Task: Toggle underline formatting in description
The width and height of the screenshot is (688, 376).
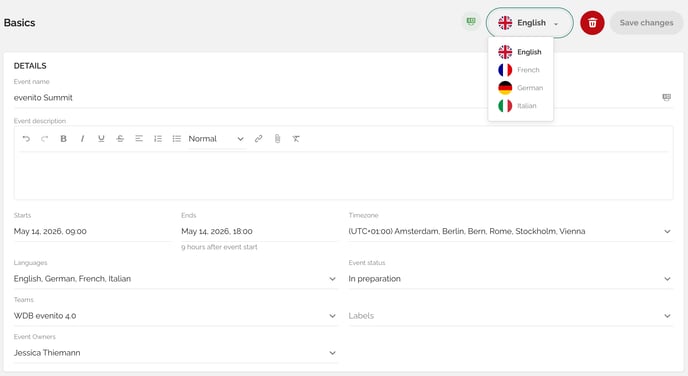Action: [x=101, y=139]
